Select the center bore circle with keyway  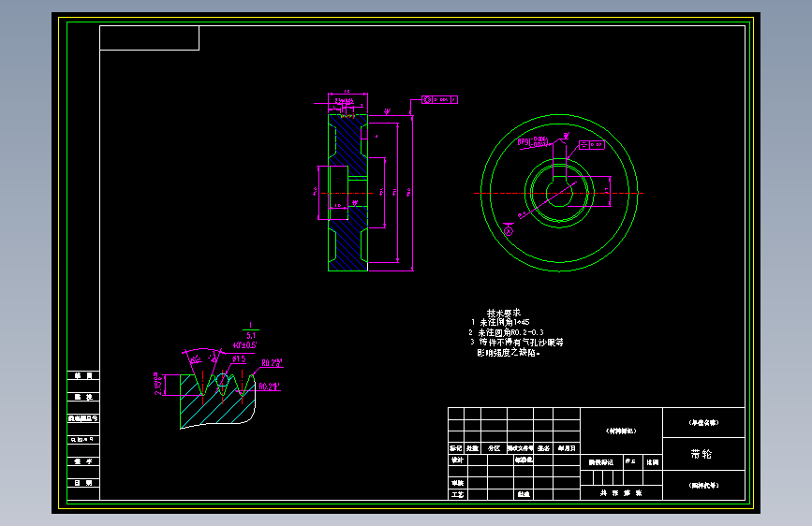559,193
